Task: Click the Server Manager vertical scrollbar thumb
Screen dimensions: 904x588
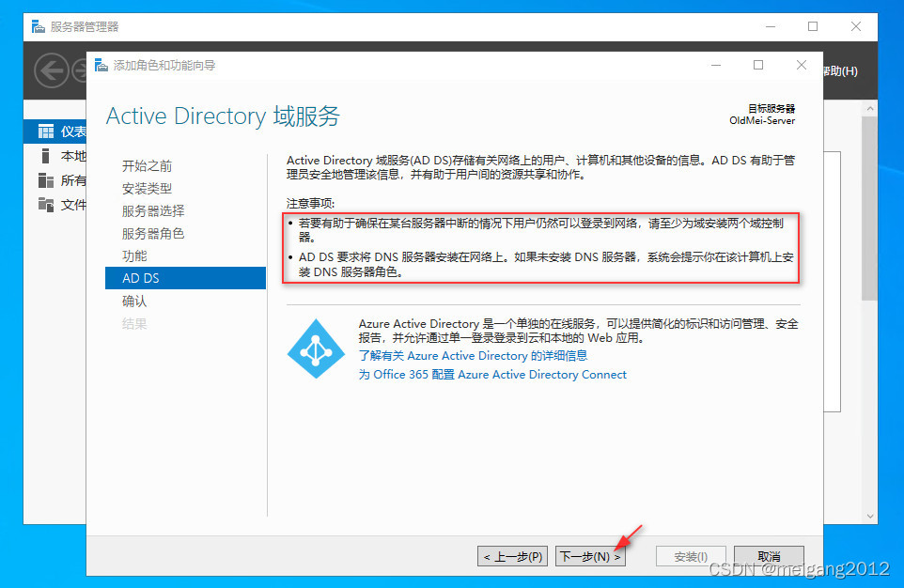Action: coord(870,208)
